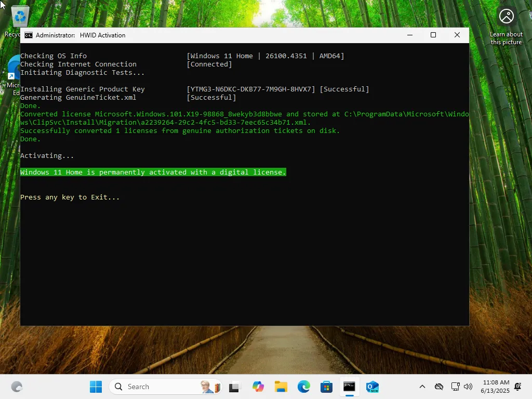
Task: Click 'Initiating Diagnostic Tests...' line
Action: [83, 73]
